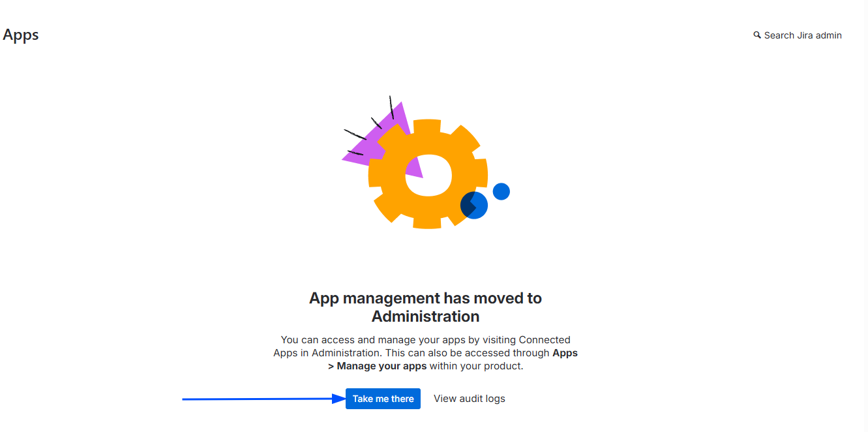Click the bold word Apps in the description
Viewport: 868px width, 432px height.
[x=565, y=353]
